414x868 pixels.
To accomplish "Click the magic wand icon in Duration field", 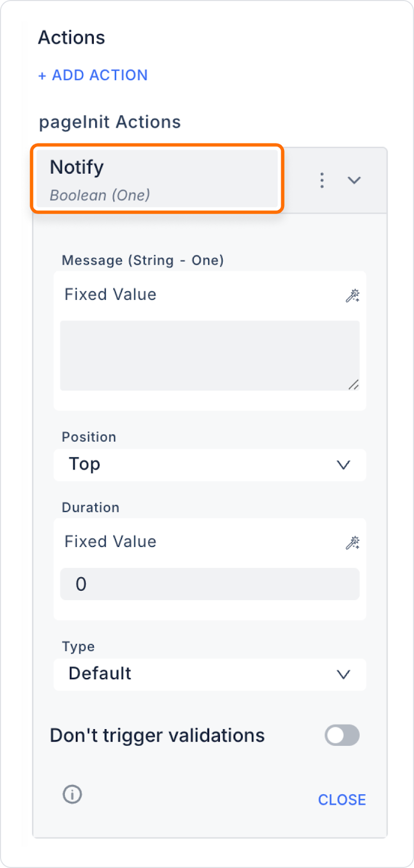I will coord(353,542).
